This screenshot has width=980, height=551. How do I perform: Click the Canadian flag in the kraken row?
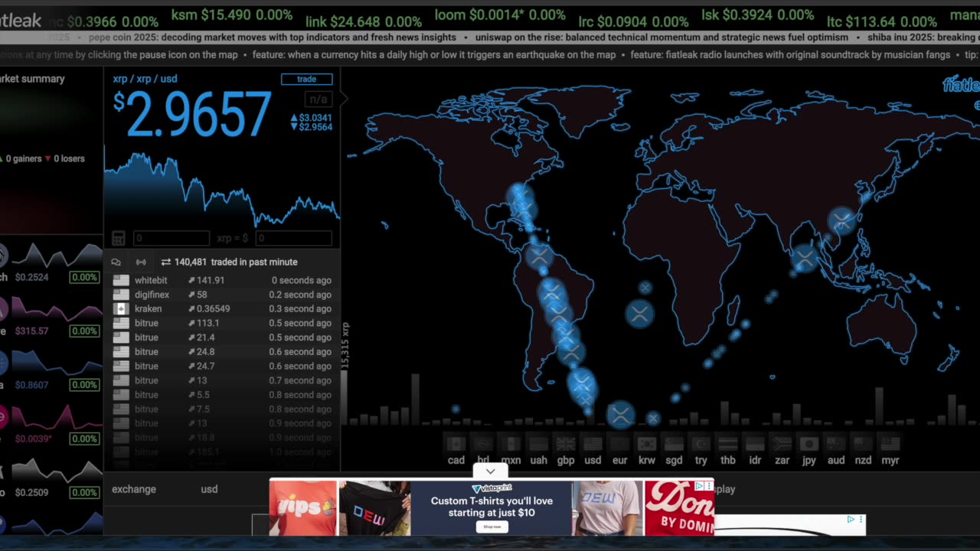121,308
